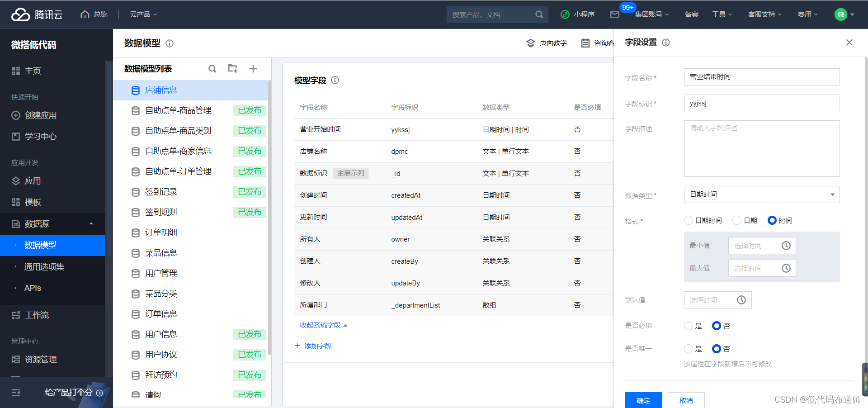The image size is (868, 408).
Task: Click the 咨询客 consult icon
Action: click(585, 43)
